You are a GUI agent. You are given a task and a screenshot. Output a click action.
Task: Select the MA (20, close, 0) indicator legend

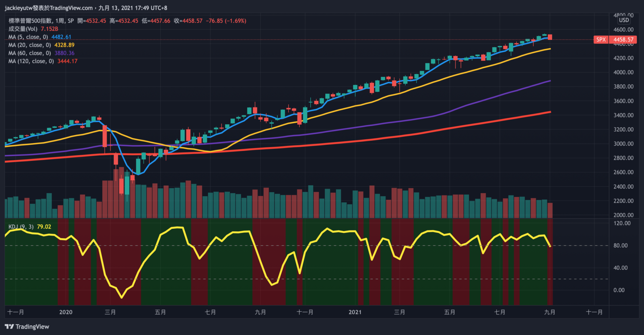point(29,45)
